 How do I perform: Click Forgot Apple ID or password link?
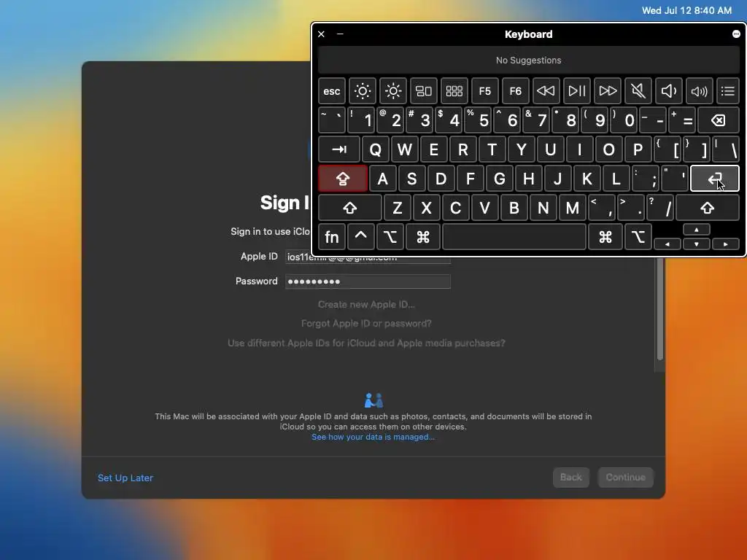coord(366,323)
